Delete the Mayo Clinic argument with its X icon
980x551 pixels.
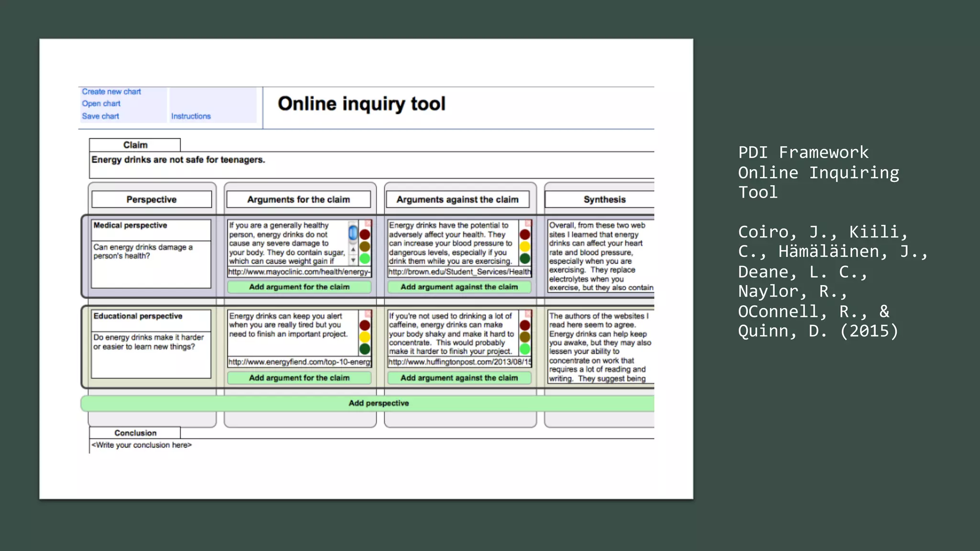coord(368,223)
